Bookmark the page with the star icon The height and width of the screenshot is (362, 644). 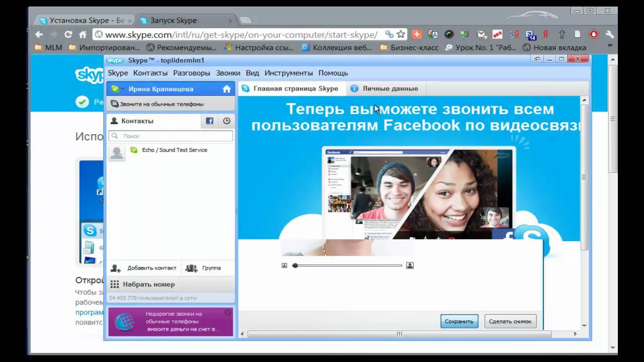[400, 34]
